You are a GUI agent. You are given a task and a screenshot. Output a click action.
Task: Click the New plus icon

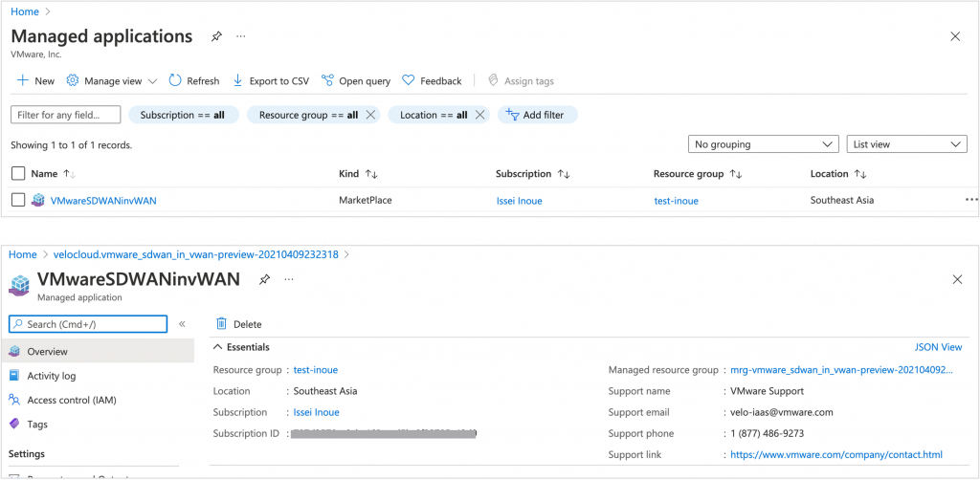click(22, 81)
